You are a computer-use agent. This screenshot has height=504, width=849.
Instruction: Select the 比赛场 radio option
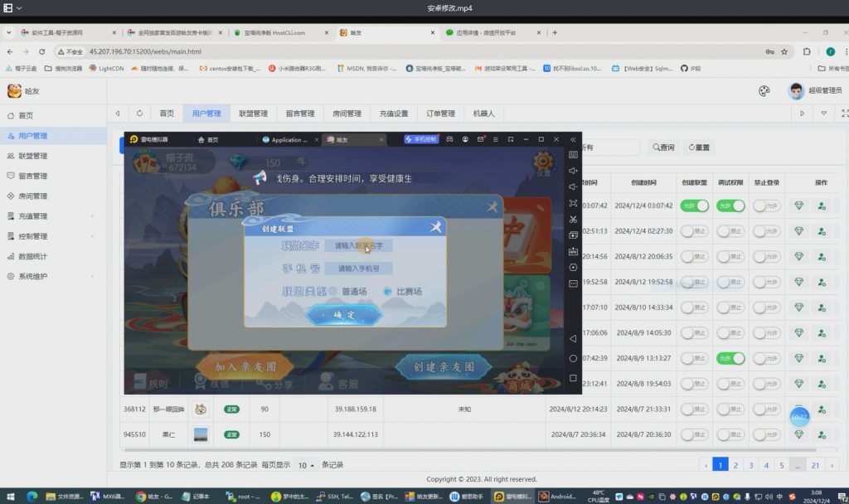click(x=387, y=292)
